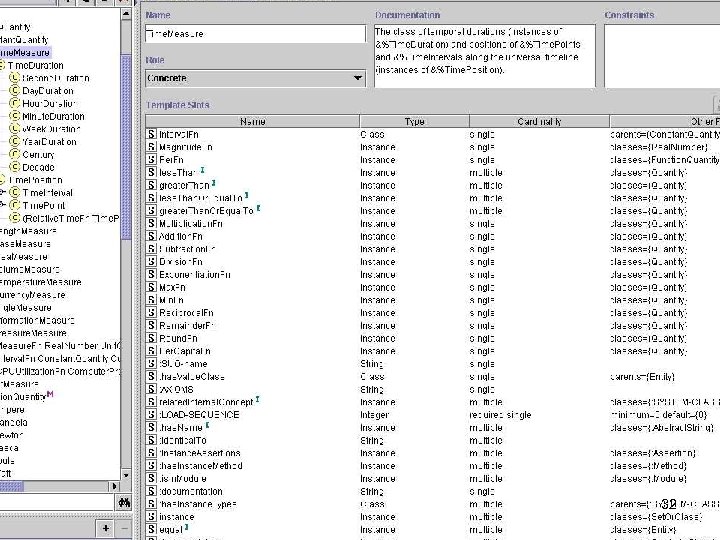This screenshot has height=540, width=720.
Task: Click the class icon next to HourDuration
Action: [x=15, y=103]
